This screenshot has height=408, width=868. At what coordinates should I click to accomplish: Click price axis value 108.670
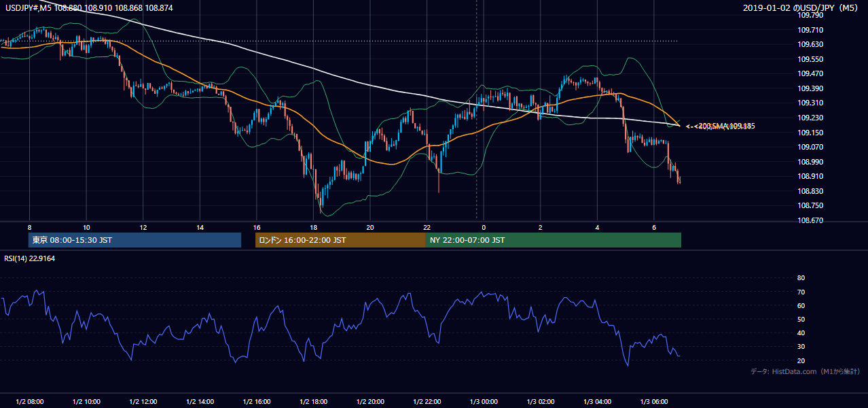coord(810,220)
